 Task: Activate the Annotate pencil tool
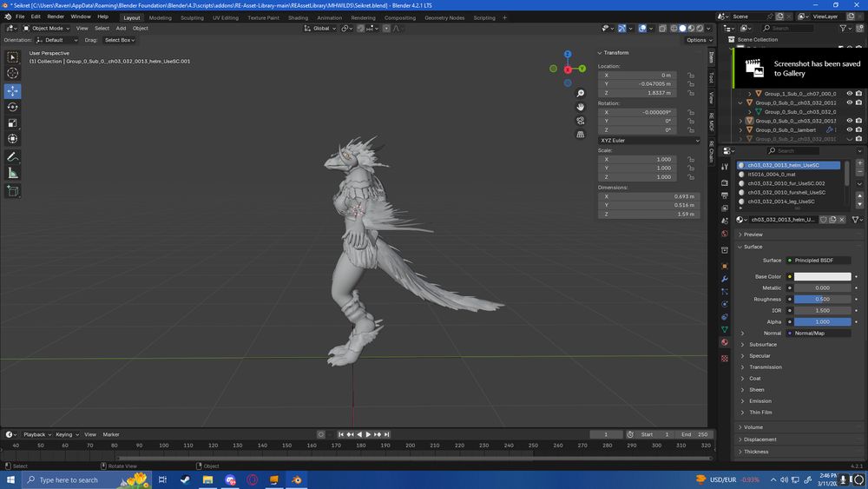point(13,157)
